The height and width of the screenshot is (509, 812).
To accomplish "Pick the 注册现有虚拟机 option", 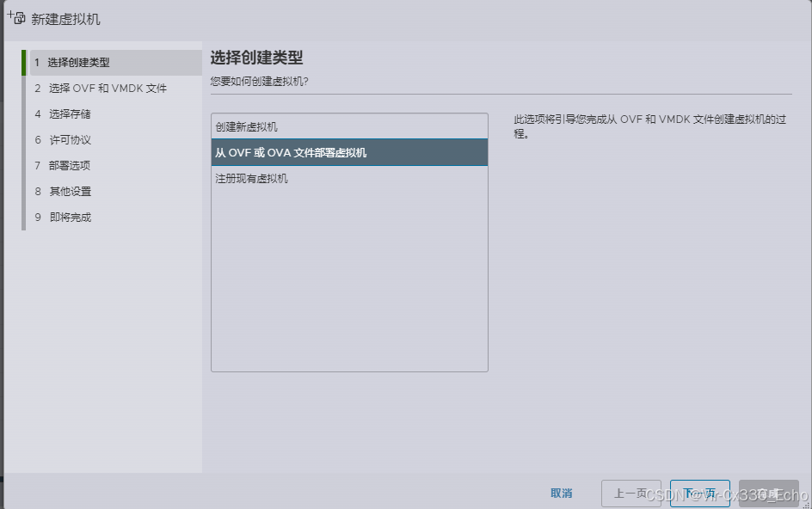I will click(x=349, y=179).
